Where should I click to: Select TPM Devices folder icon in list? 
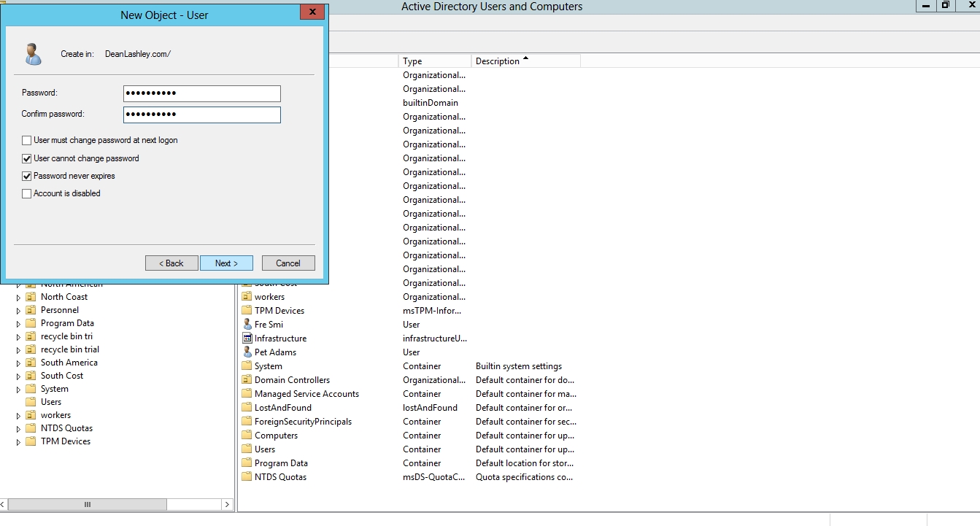(247, 311)
